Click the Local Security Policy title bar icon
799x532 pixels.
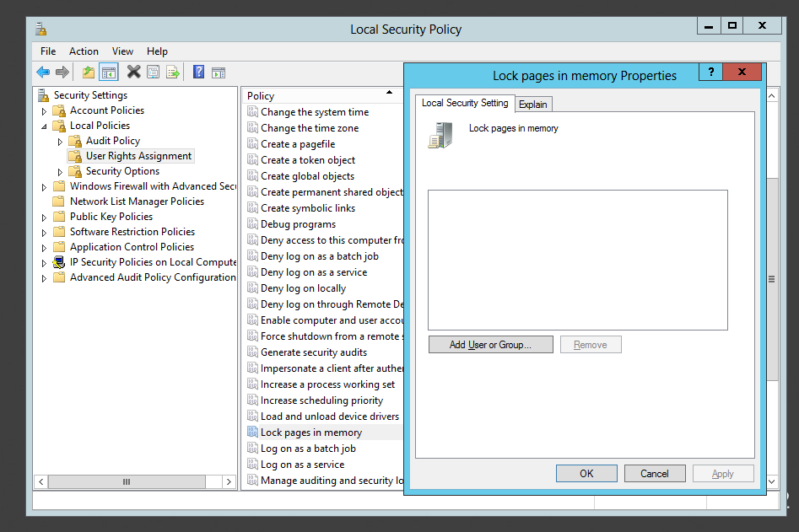coord(41,29)
